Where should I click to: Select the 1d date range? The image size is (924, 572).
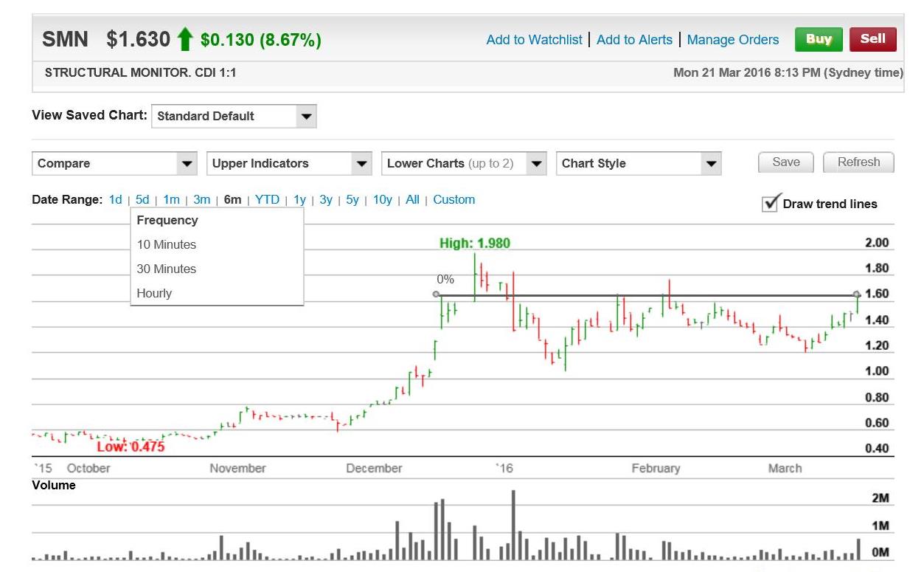coord(115,200)
